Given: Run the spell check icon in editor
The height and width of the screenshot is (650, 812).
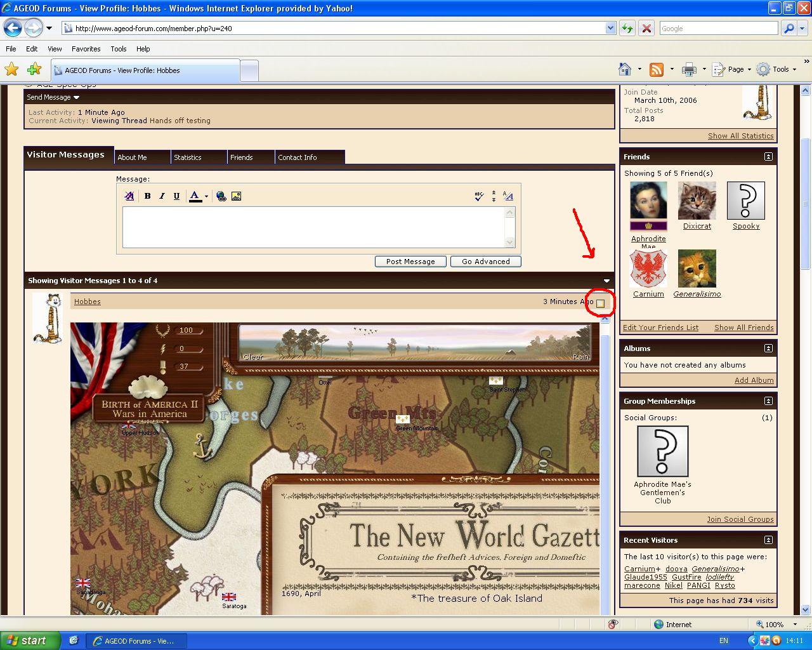Looking at the screenshot, I should [x=479, y=196].
